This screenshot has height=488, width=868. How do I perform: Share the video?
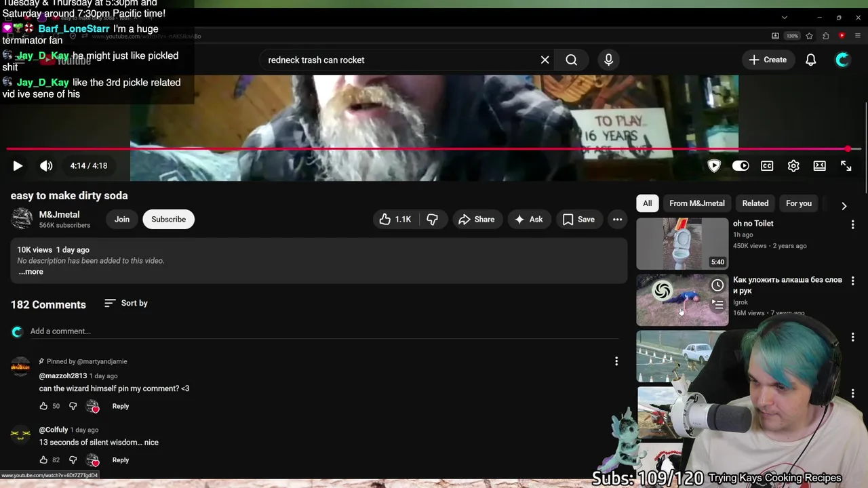pos(477,219)
